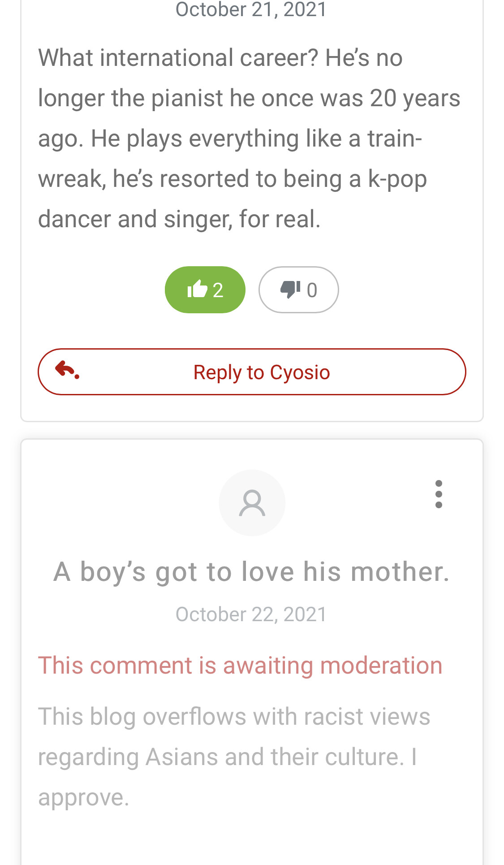Click the October 21, 2021 date
The height and width of the screenshot is (865, 504).
pyautogui.click(x=251, y=10)
